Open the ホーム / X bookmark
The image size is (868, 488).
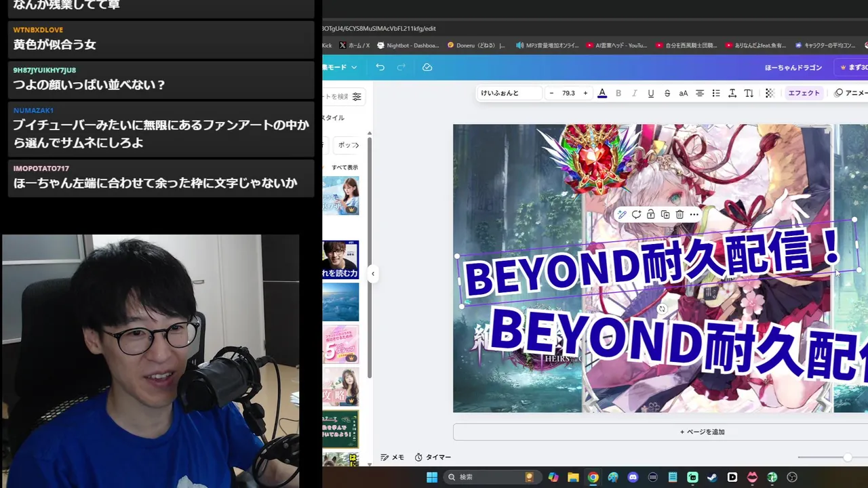(354, 45)
